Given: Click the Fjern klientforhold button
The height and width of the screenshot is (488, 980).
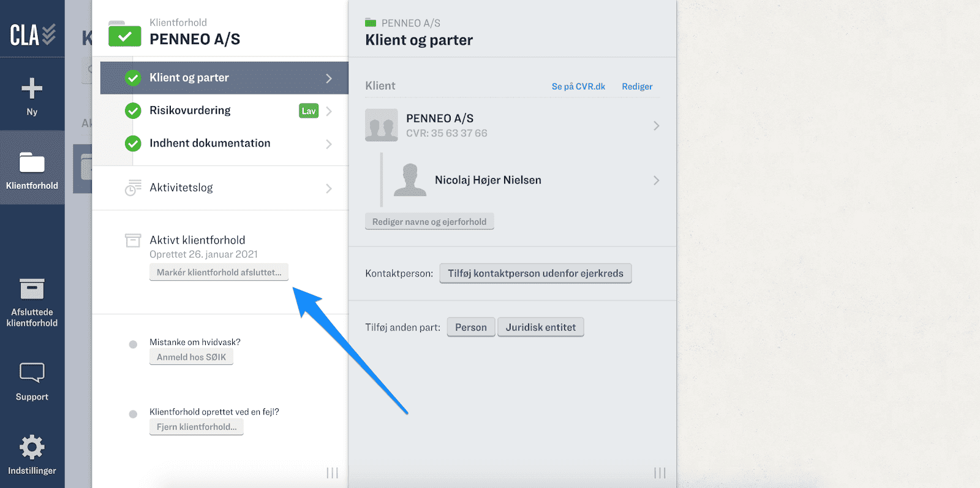Looking at the screenshot, I should pos(196,427).
